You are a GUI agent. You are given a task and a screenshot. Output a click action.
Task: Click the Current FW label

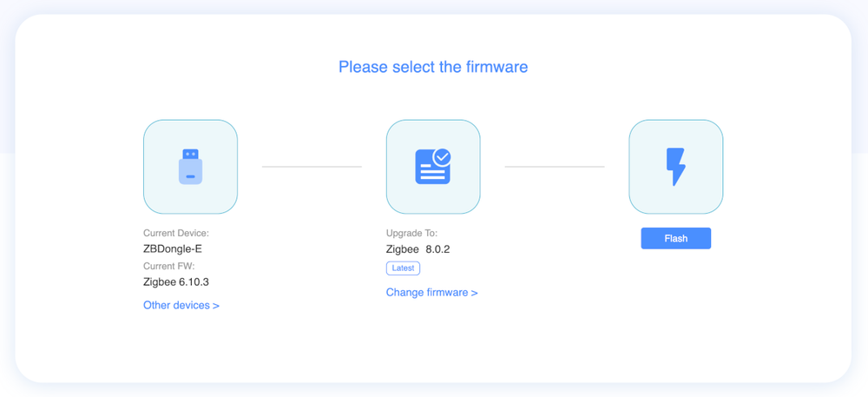pos(169,266)
